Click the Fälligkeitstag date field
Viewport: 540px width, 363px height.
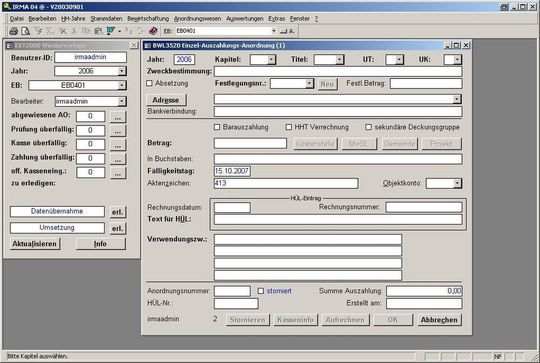(x=232, y=171)
